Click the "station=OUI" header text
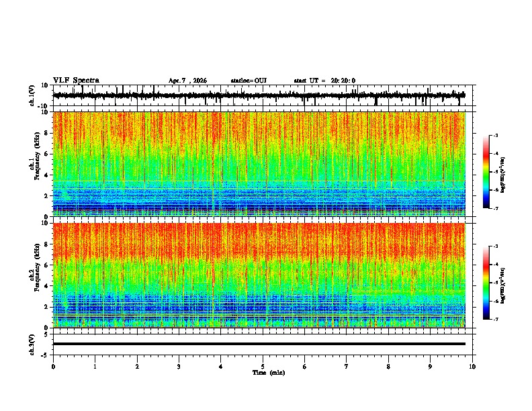Viewport: 532px width, 411px height. pyautogui.click(x=249, y=81)
